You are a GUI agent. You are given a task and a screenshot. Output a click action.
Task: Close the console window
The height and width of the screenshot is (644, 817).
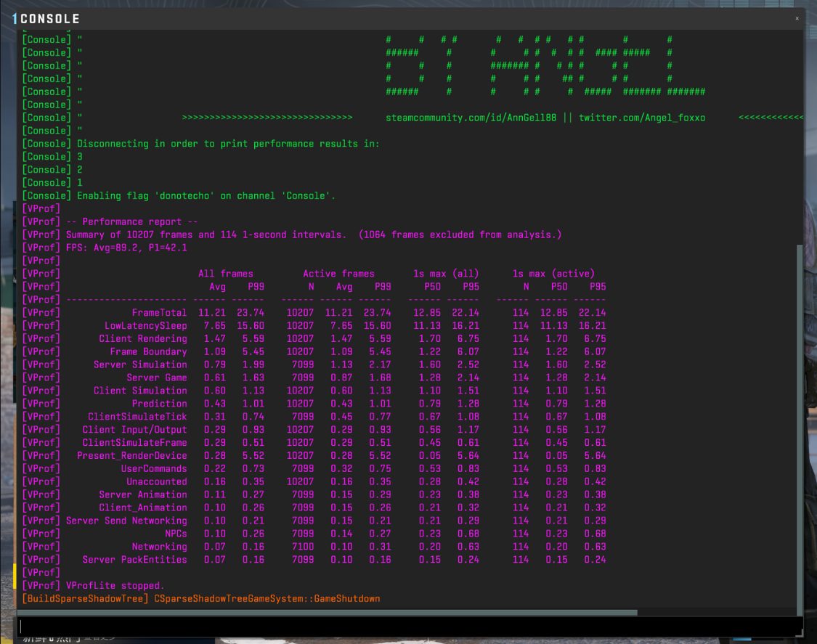(797, 18)
